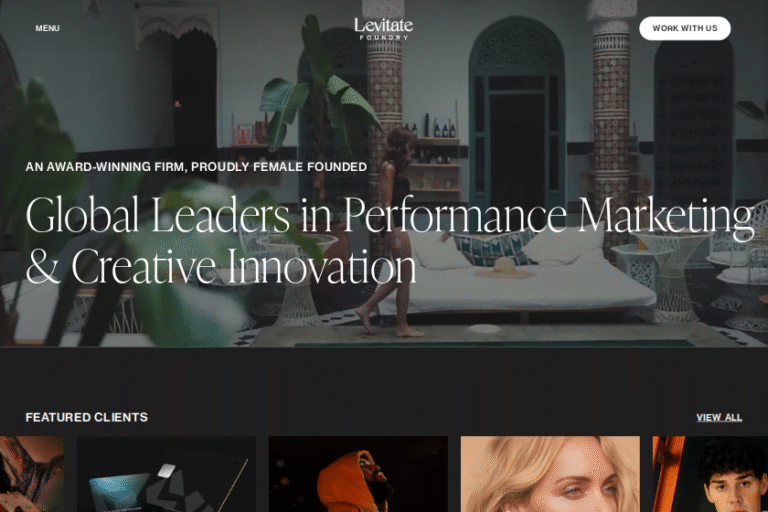Open the dark-haired man client thumbnail
This screenshot has height=512, width=768.
(x=710, y=474)
